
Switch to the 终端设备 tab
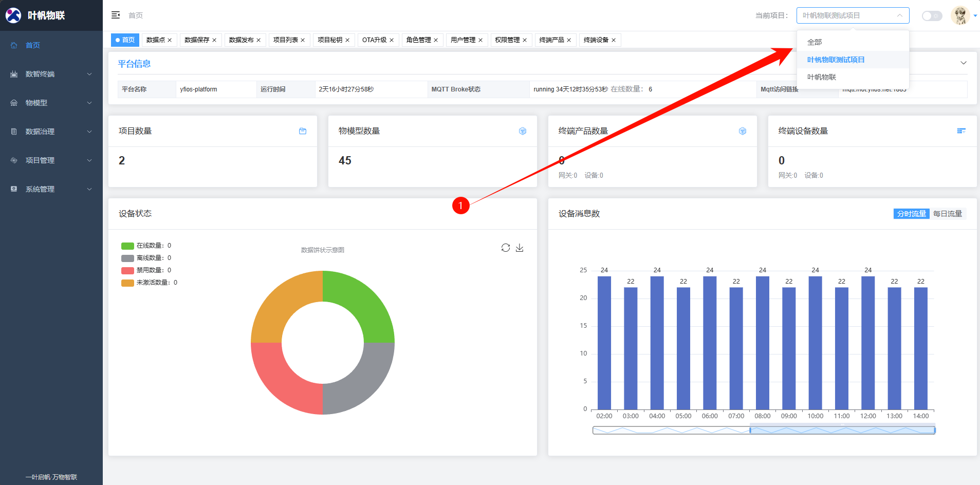coord(596,40)
